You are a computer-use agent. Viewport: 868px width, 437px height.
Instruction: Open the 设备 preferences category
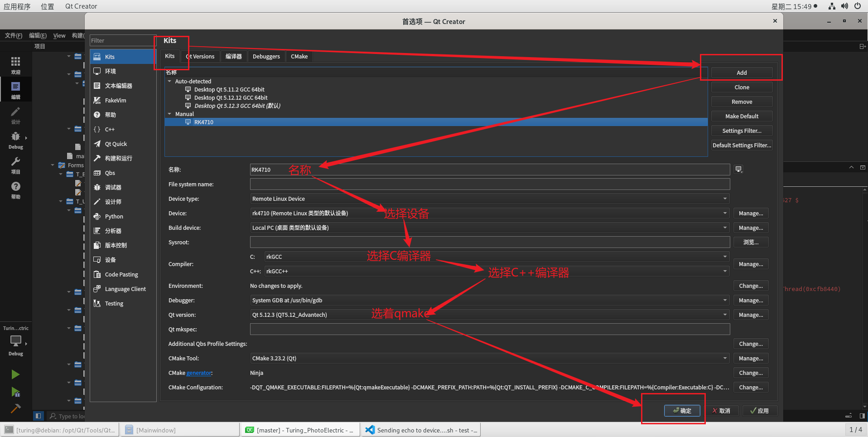123,260
